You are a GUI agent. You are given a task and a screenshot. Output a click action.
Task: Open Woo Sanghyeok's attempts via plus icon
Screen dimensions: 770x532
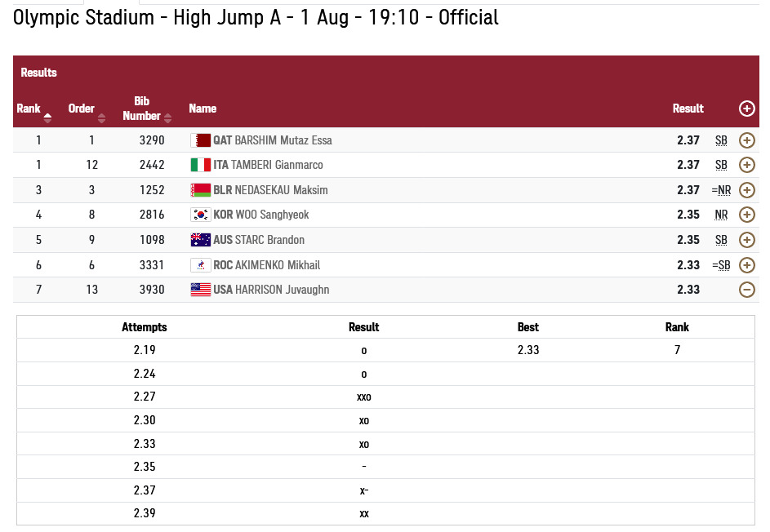(746, 215)
